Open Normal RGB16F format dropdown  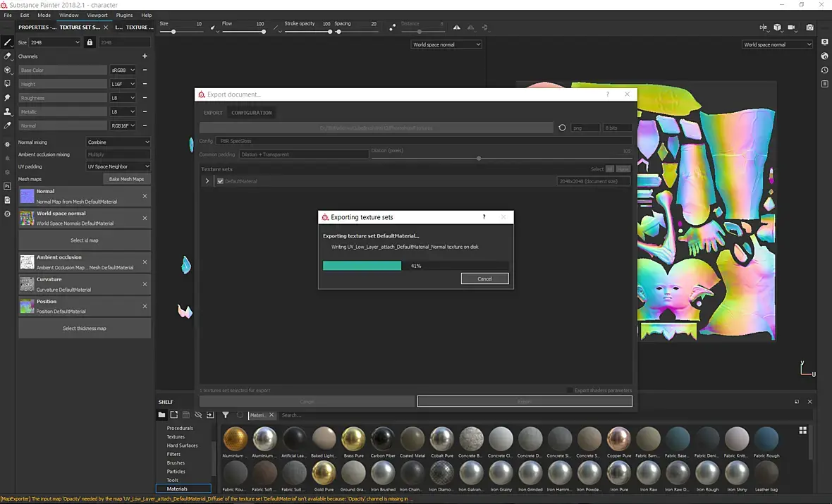point(123,125)
